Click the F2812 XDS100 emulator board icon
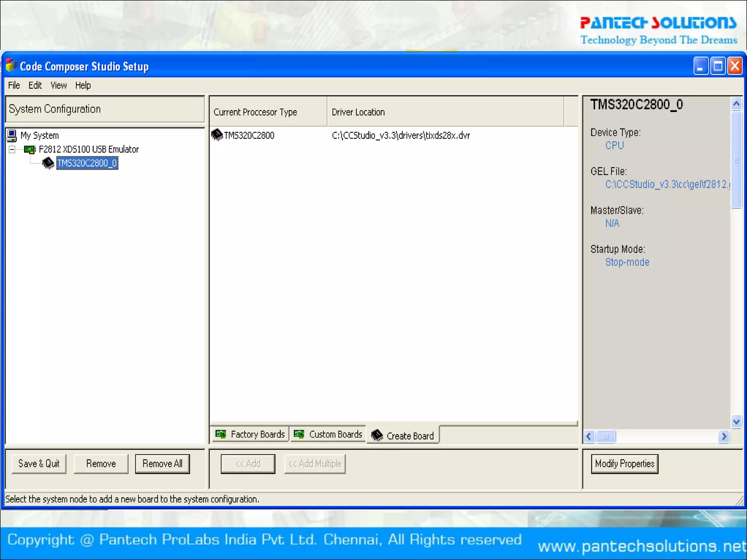 point(29,149)
